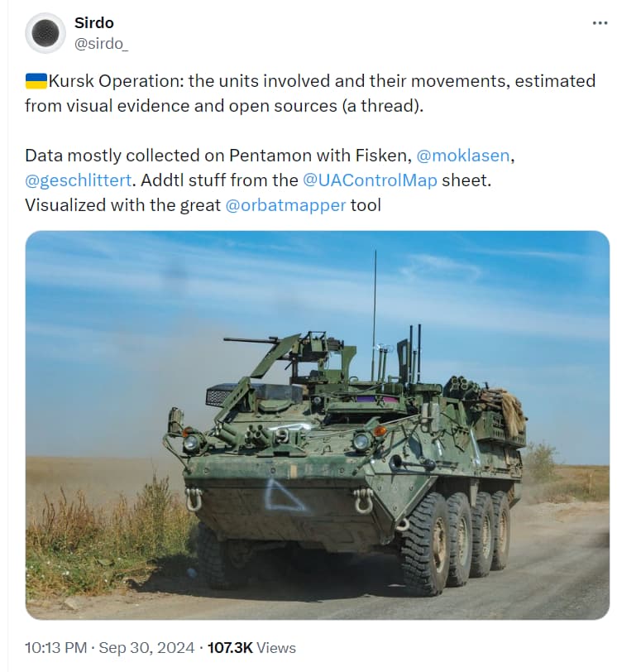Click the "Data mostly collected on Pentamon" text
The image size is (617, 672).
pos(157,156)
